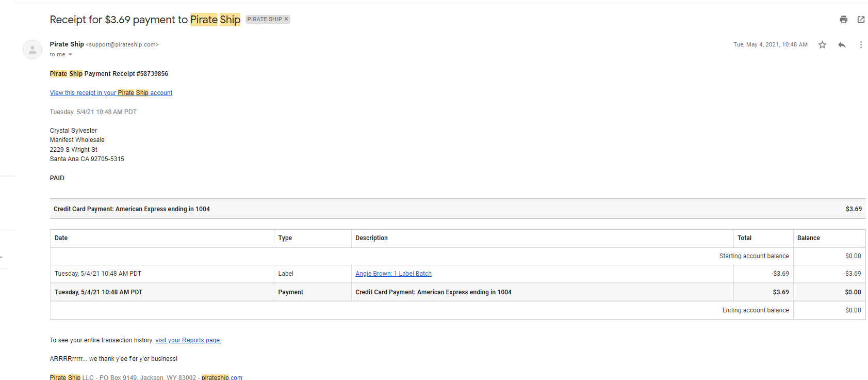Click the 'ARRRRrrrrr... we thank y'ee' message
Screen dimensions: 868x380
tap(113, 359)
